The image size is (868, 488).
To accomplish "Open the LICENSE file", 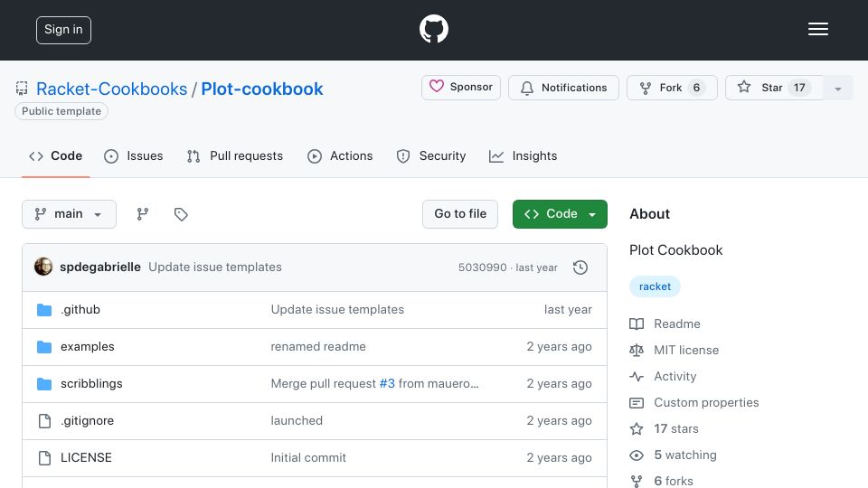I will (87, 457).
